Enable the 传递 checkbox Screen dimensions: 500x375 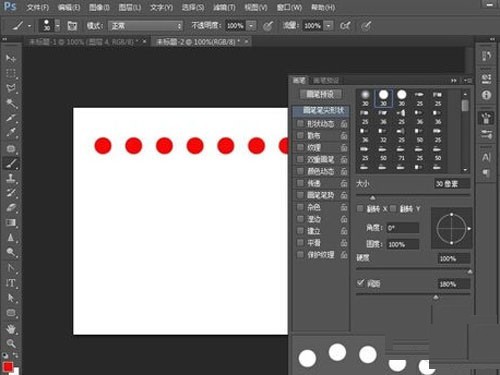point(300,183)
